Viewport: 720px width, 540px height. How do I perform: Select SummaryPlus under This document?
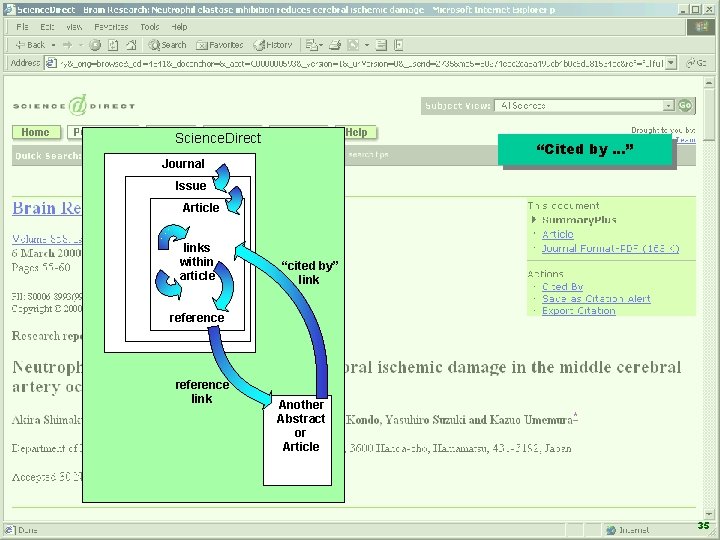(x=579, y=220)
